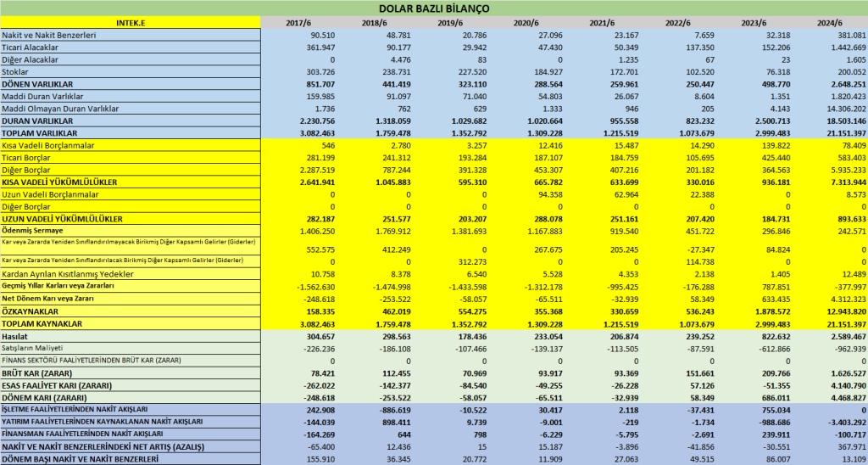Select period profit value 686.011
The height and width of the screenshot is (465, 868).
[776, 397]
